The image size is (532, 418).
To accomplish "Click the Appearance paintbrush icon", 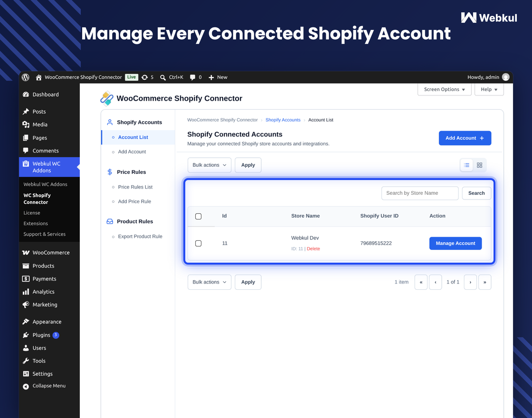I will [26, 322].
